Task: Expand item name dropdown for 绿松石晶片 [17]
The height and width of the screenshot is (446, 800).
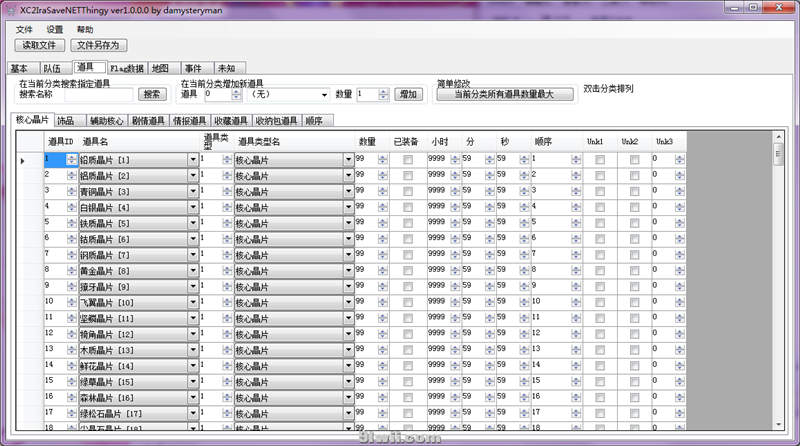Action: [193, 413]
